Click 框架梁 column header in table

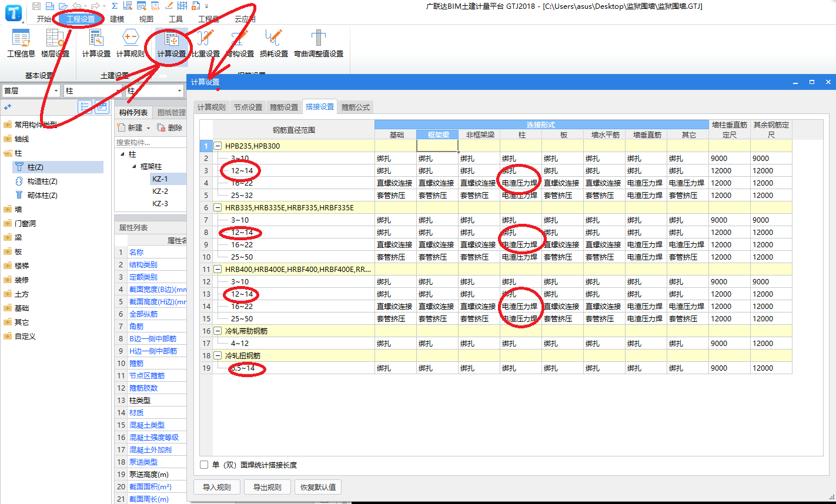coord(437,135)
